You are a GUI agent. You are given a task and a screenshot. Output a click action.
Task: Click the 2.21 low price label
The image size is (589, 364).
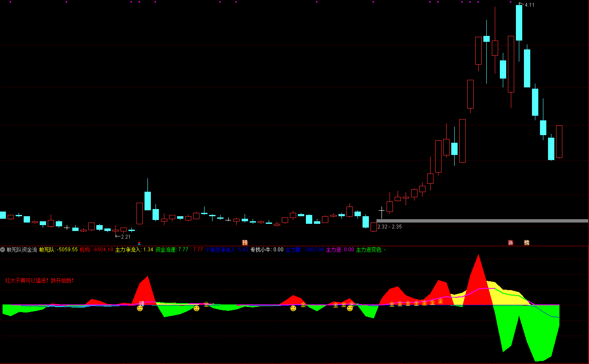[x=125, y=237]
